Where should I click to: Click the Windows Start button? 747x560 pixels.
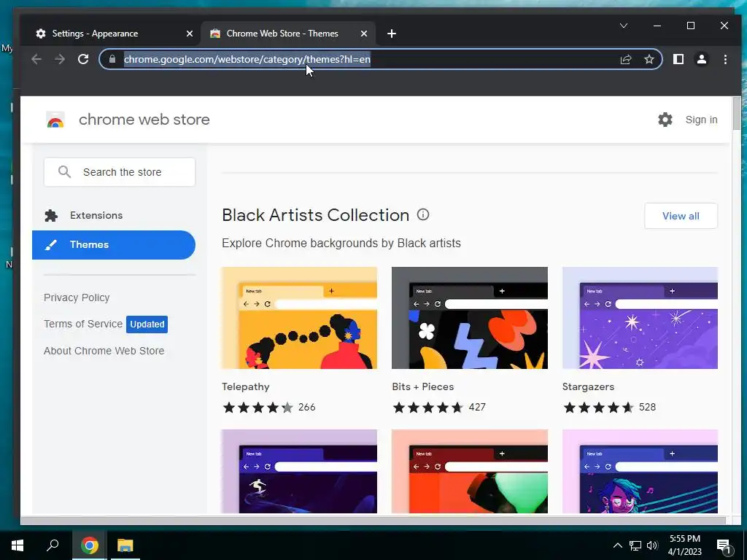[18, 545]
